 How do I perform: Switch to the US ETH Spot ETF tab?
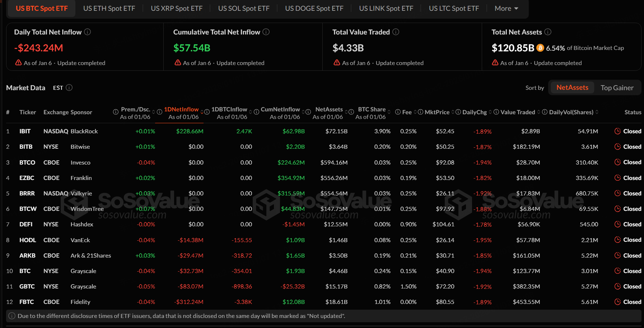[x=109, y=8]
